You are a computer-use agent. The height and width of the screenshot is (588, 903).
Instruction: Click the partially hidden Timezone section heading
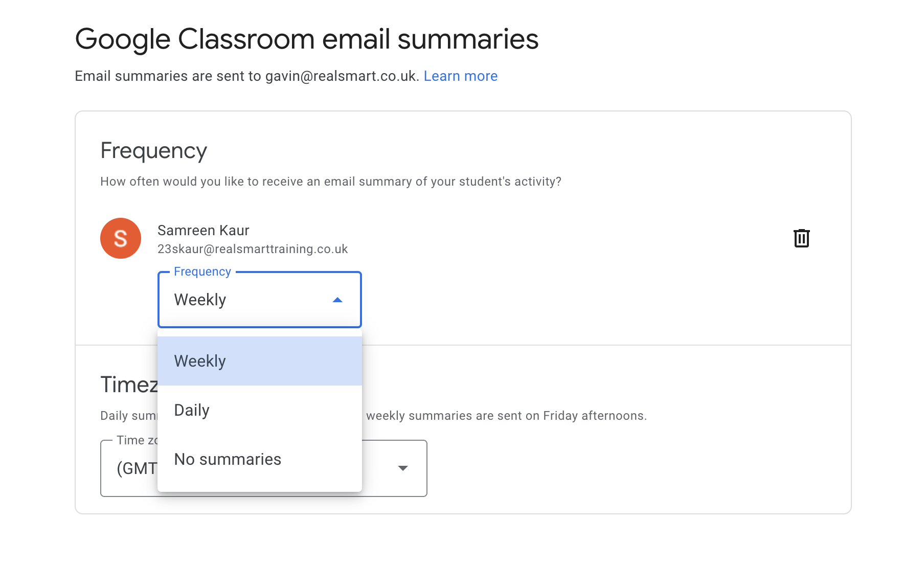[129, 385]
